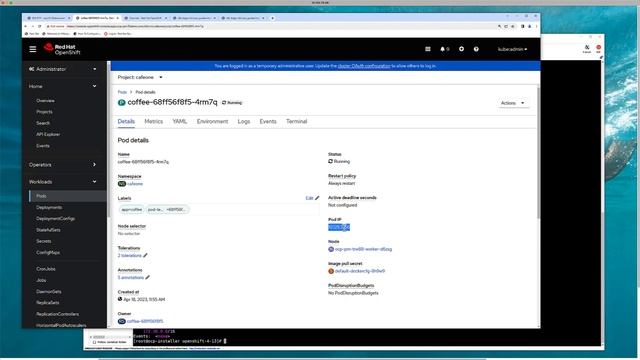Open a new browser tab
The height and width of the screenshot is (360, 640).
(x=273, y=18)
